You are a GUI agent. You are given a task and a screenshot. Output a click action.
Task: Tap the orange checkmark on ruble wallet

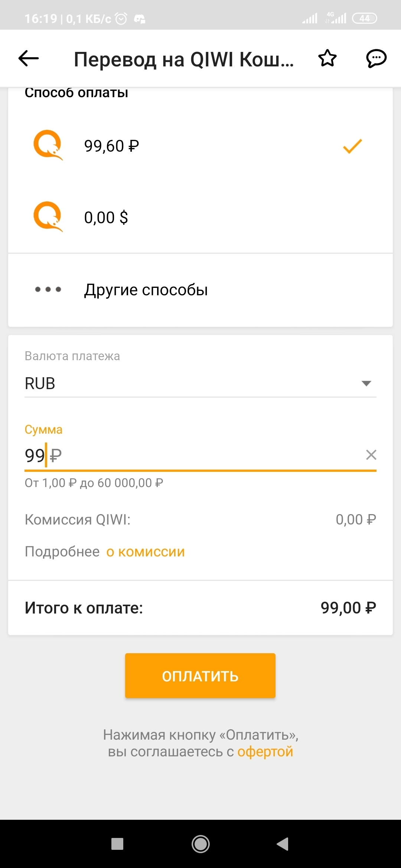tap(352, 146)
